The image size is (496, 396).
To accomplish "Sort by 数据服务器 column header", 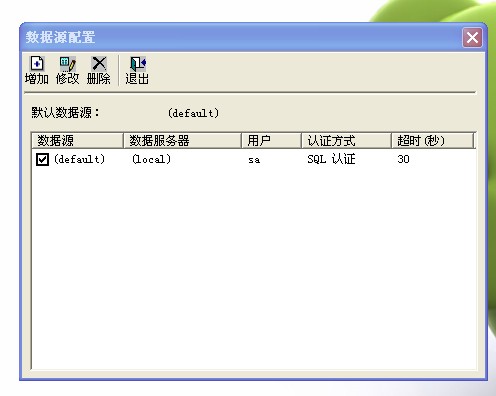I will tap(182, 141).
